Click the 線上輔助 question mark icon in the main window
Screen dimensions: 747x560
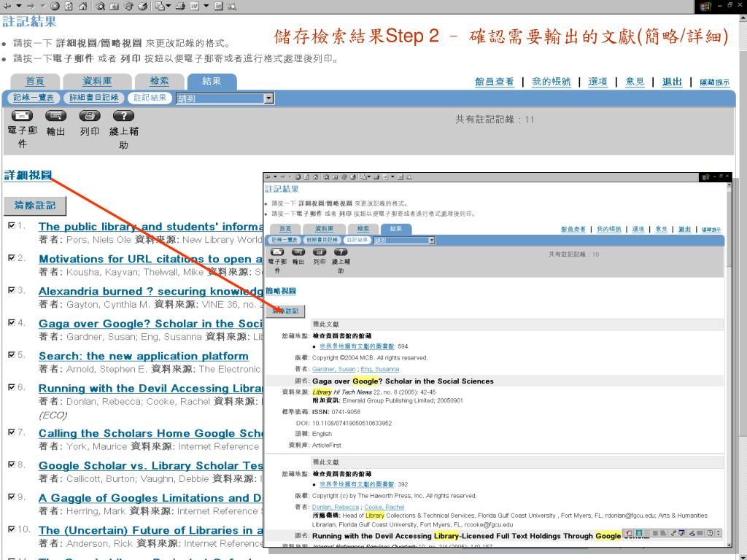point(123,116)
